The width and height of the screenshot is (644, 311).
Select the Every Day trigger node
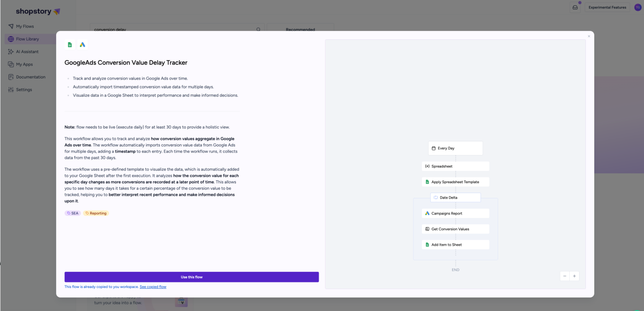[455, 148]
